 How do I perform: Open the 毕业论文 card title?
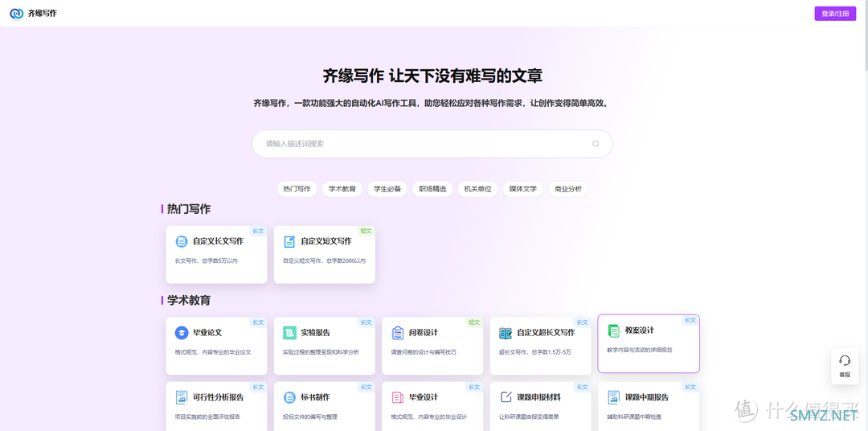point(207,333)
